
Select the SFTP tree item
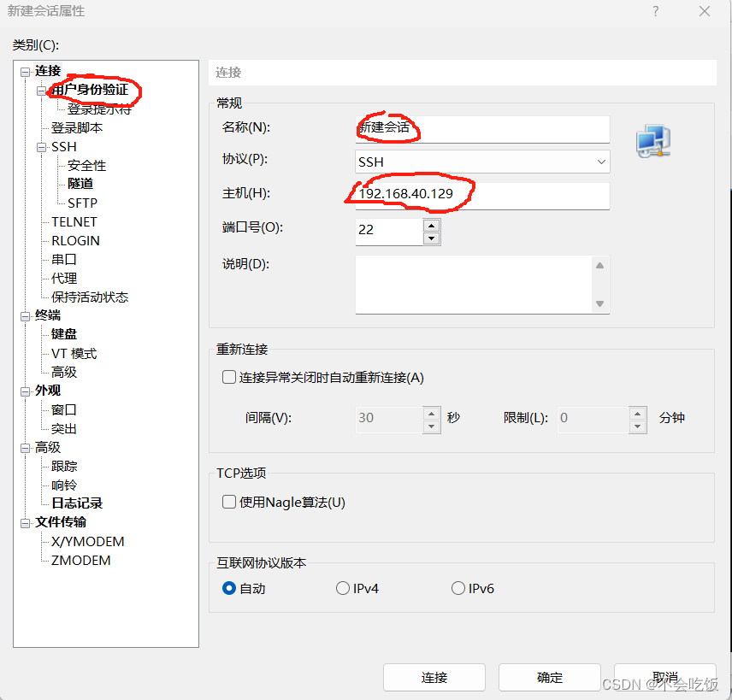[81, 203]
